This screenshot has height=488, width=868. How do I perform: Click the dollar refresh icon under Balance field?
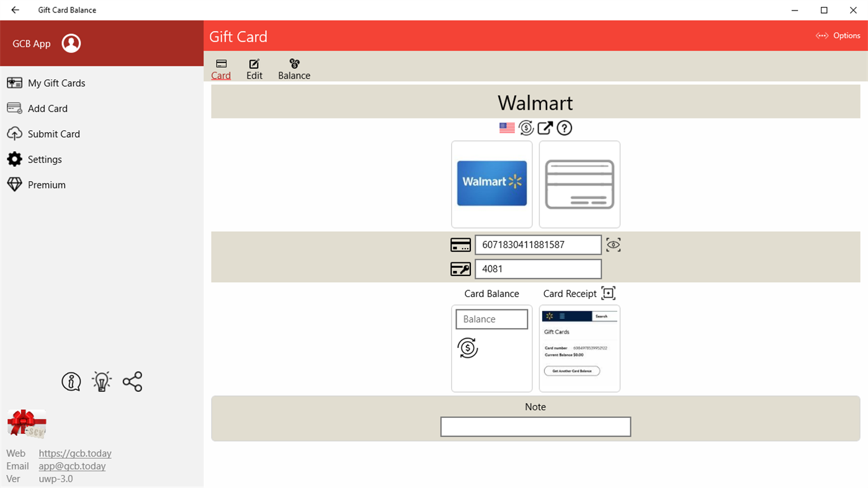[x=466, y=348]
